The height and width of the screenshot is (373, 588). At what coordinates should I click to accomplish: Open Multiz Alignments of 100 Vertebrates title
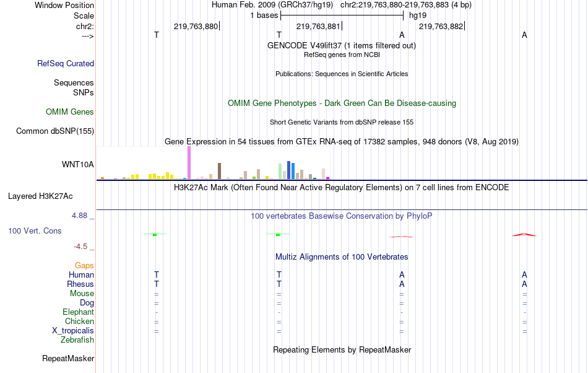342,257
